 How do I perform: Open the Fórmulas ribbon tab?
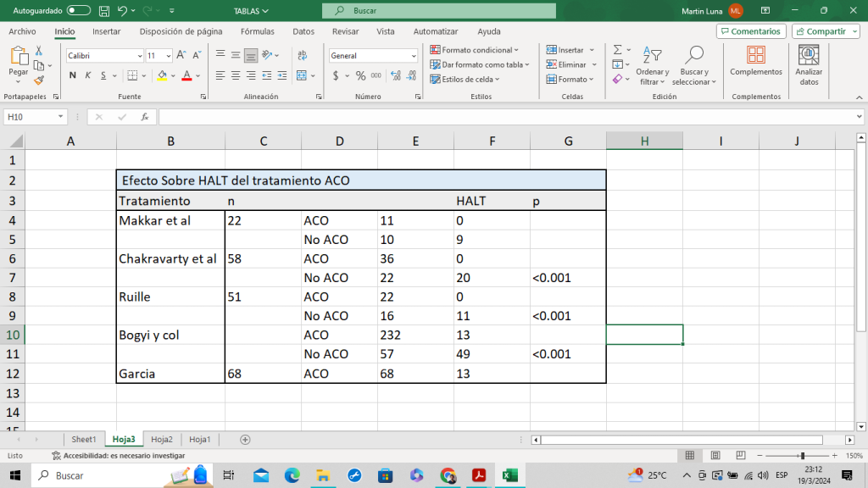click(257, 31)
